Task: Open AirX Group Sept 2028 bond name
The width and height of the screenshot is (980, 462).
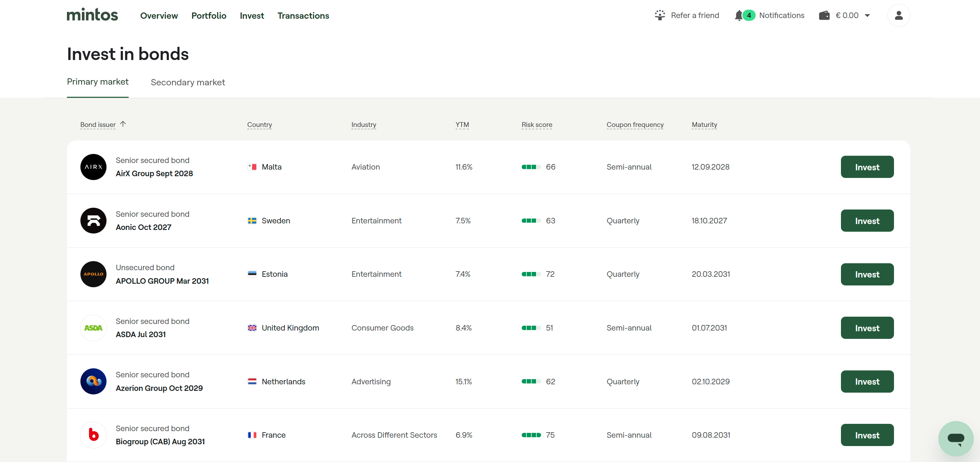Action: click(154, 173)
